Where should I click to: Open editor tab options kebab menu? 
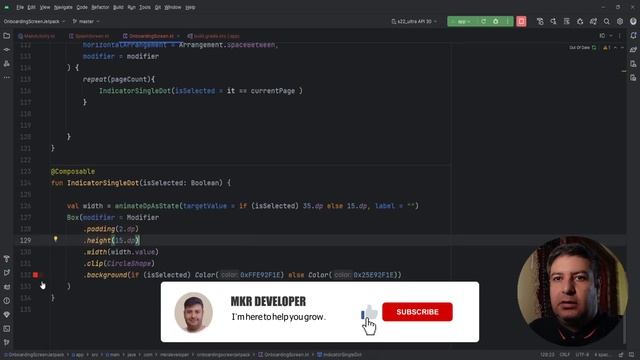620,36
